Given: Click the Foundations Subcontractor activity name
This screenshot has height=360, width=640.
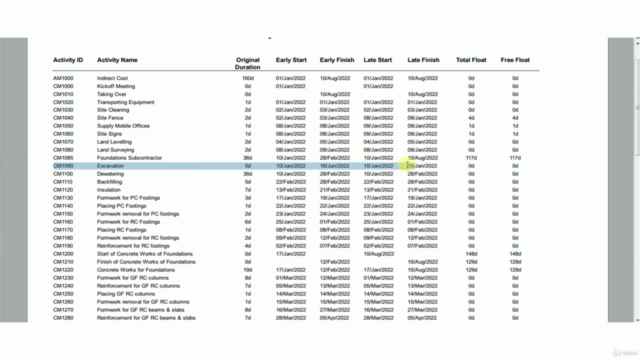Looking at the screenshot, I should pyautogui.click(x=129, y=158).
